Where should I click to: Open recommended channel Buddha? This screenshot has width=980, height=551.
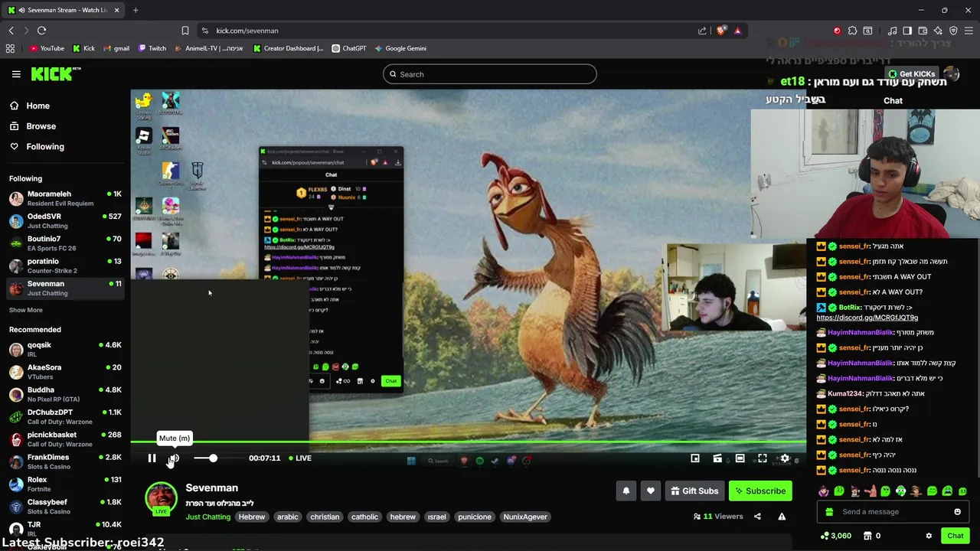[x=65, y=394]
